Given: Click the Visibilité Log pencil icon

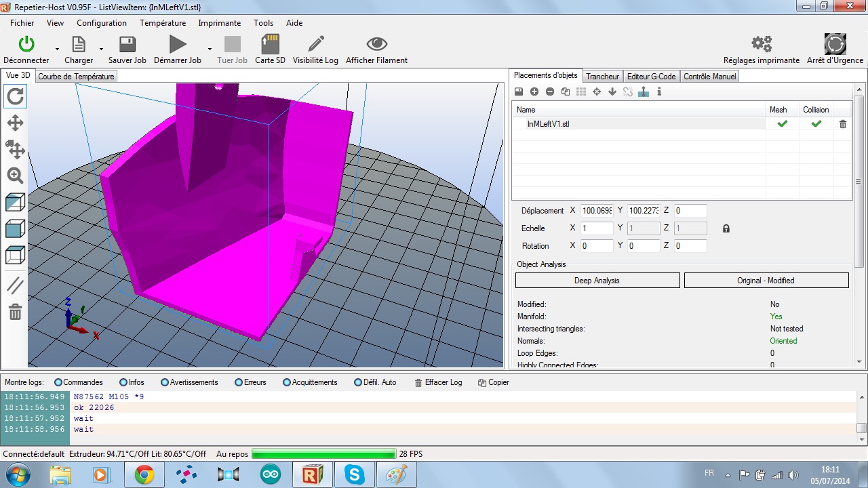Looking at the screenshot, I should [315, 44].
